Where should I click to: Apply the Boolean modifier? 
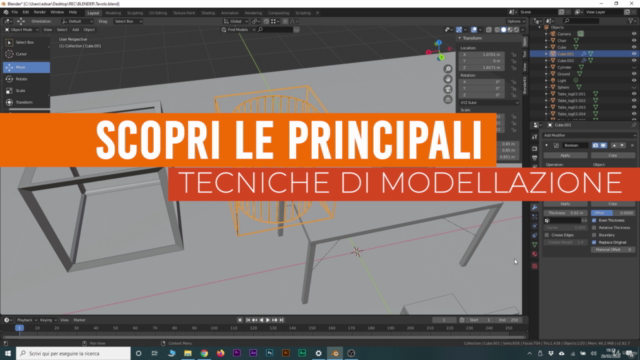pyautogui.click(x=565, y=156)
